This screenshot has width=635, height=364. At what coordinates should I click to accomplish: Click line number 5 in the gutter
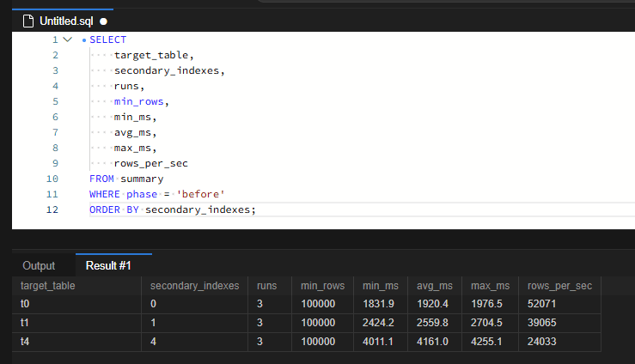click(x=56, y=101)
